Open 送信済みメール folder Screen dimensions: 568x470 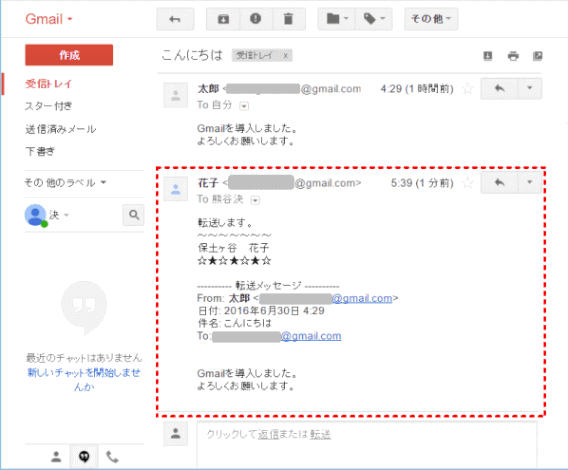click(x=60, y=129)
